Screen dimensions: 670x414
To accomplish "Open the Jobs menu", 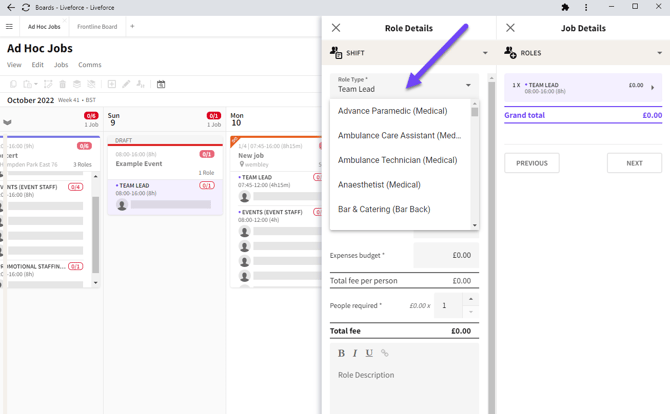I will pyautogui.click(x=61, y=65).
